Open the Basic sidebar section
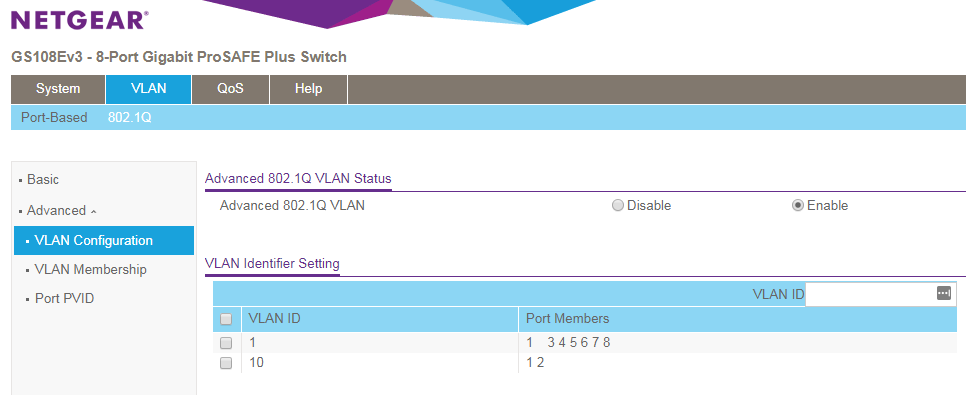966x395 pixels. (x=43, y=180)
